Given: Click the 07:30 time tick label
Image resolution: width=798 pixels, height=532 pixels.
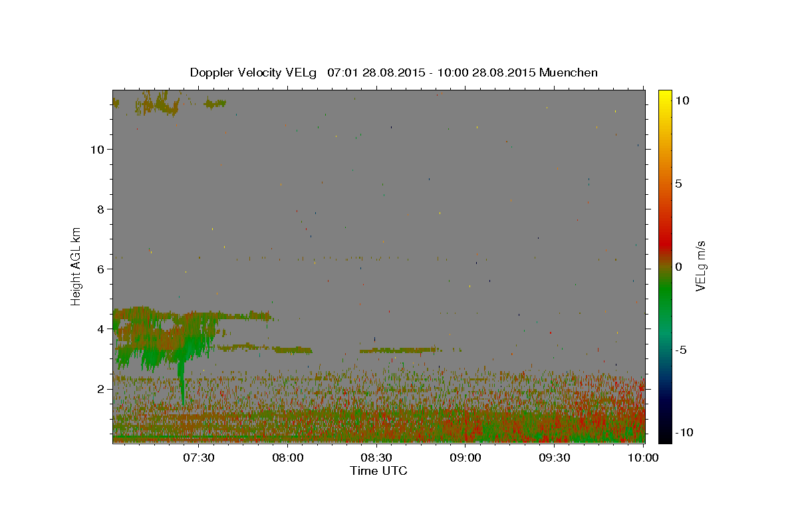Looking at the screenshot, I should (199, 458).
